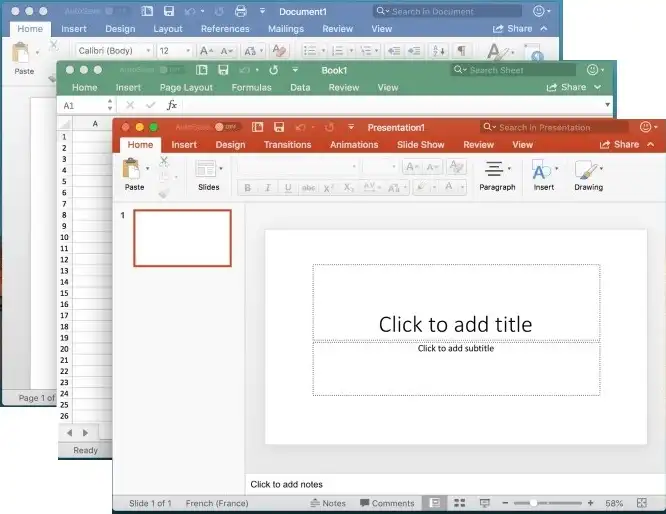This screenshot has width=666, height=514.
Task: Open the Slides dropdown arrow in PowerPoint
Action: [x=221, y=169]
